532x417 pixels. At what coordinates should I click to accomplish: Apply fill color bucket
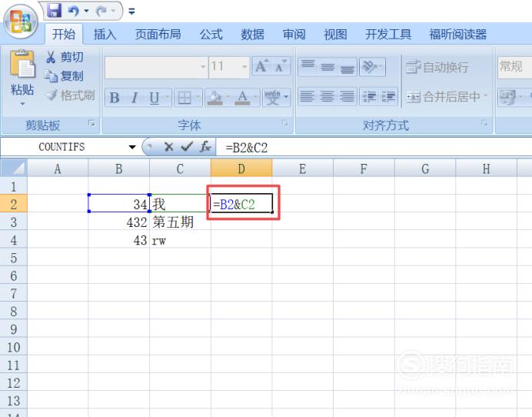pyautogui.click(x=214, y=98)
